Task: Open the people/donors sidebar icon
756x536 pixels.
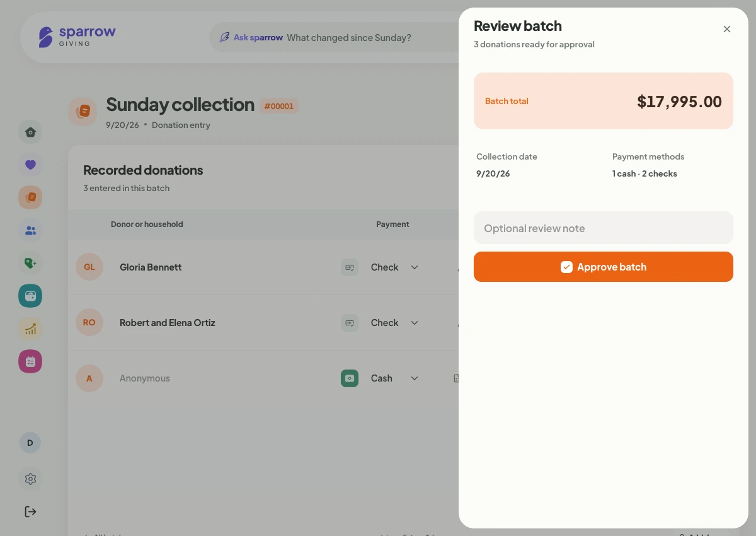Action: point(30,230)
